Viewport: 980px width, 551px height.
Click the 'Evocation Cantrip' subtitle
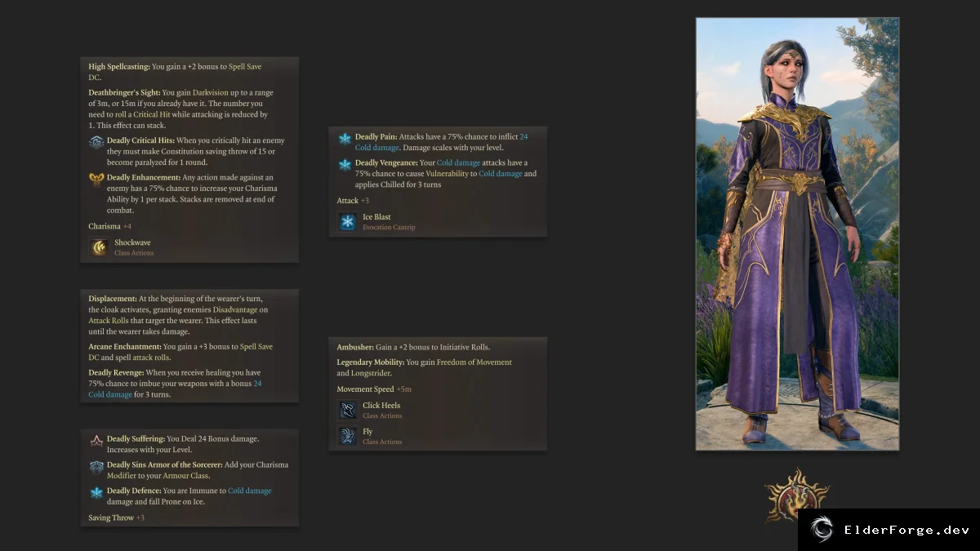coord(389,227)
